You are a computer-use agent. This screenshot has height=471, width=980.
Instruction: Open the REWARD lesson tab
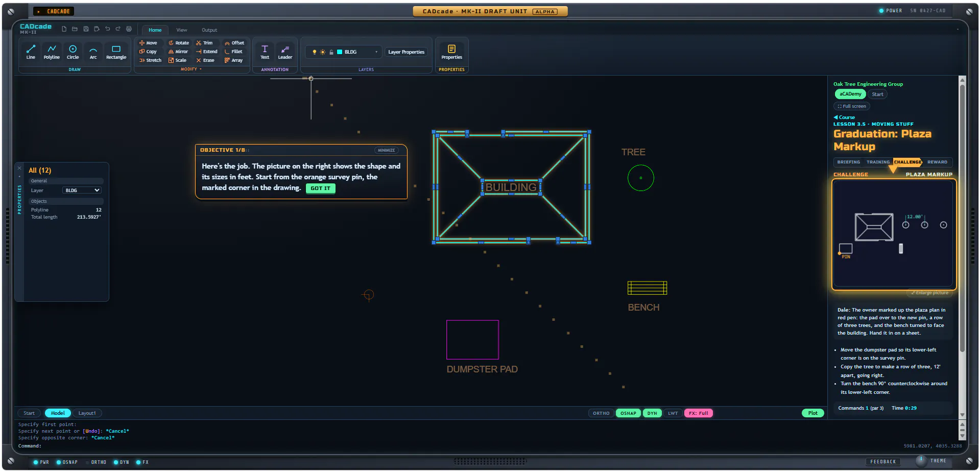coord(937,162)
